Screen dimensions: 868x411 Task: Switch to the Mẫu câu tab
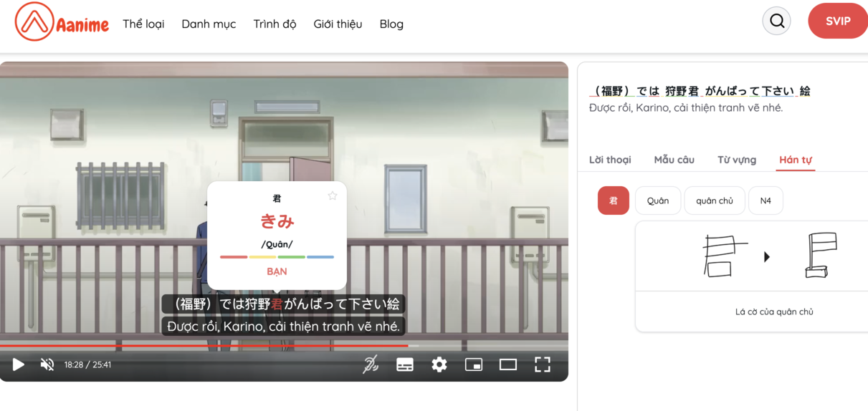(x=674, y=160)
